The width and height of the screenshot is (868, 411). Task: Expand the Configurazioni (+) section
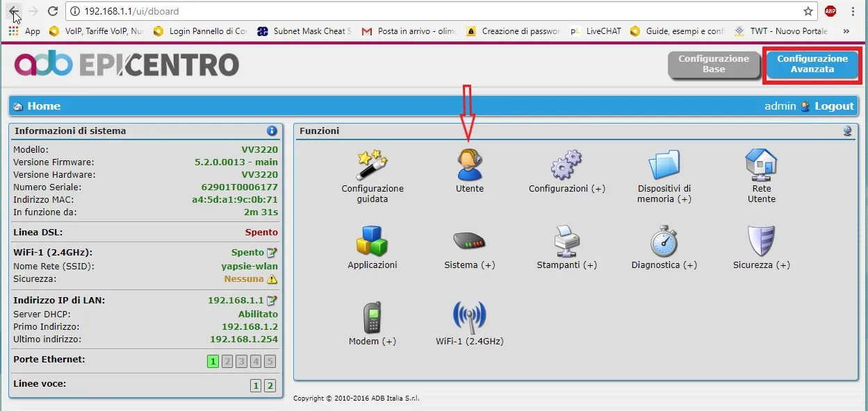tap(566, 189)
